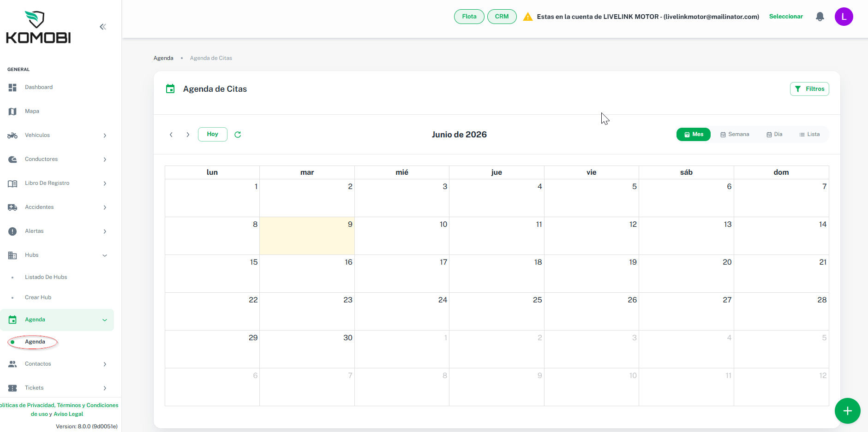Click the Conductores helmet icon
Viewport: 868px width, 432px height.
coord(12,159)
